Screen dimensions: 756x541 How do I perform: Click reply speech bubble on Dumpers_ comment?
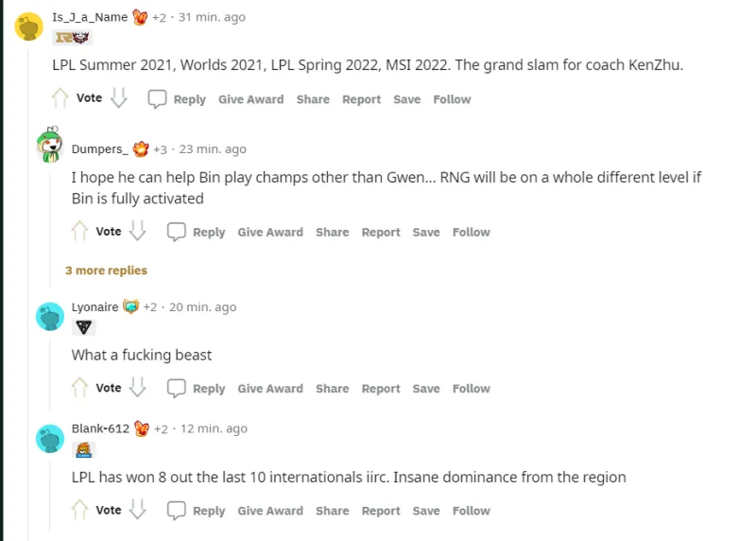click(x=177, y=232)
